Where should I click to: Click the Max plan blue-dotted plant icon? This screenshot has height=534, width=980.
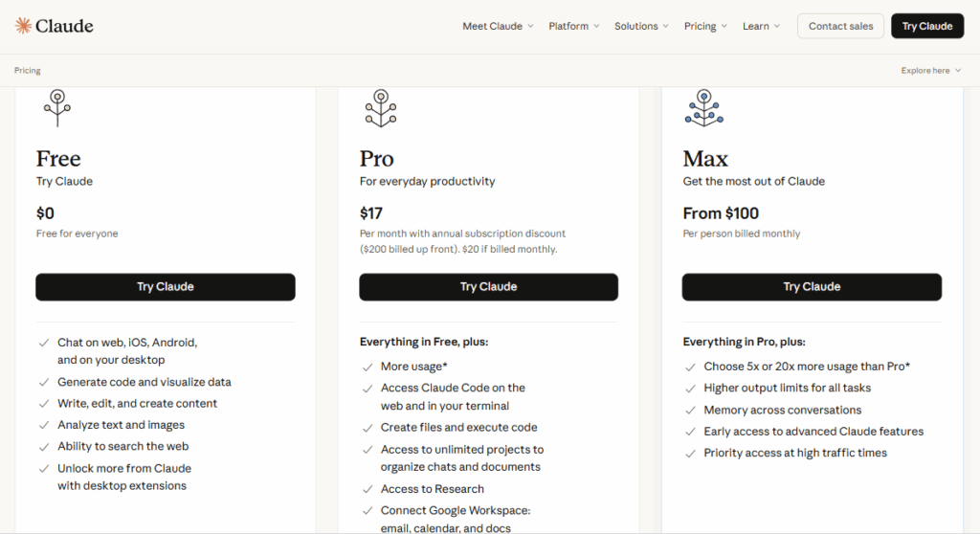pyautogui.click(x=704, y=108)
